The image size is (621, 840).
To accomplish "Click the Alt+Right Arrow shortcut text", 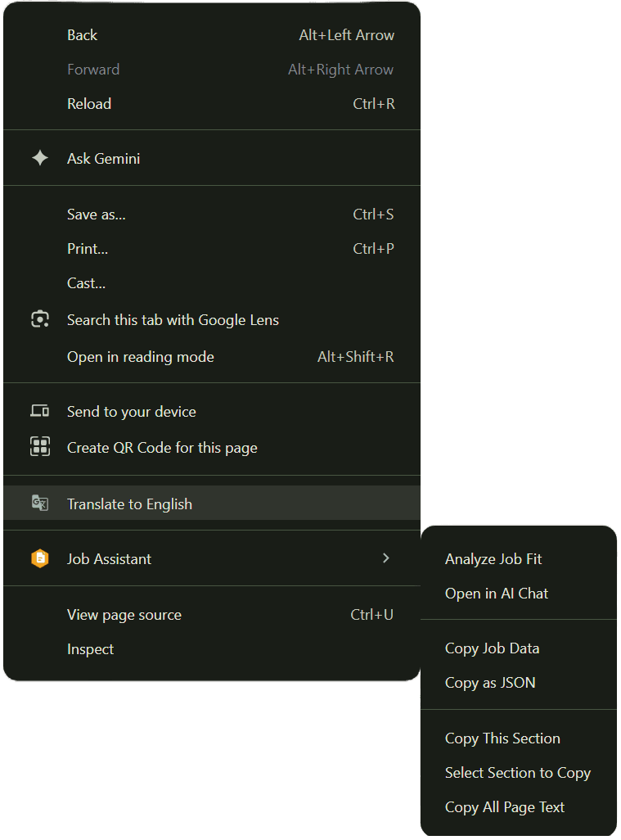I will 340,69.
